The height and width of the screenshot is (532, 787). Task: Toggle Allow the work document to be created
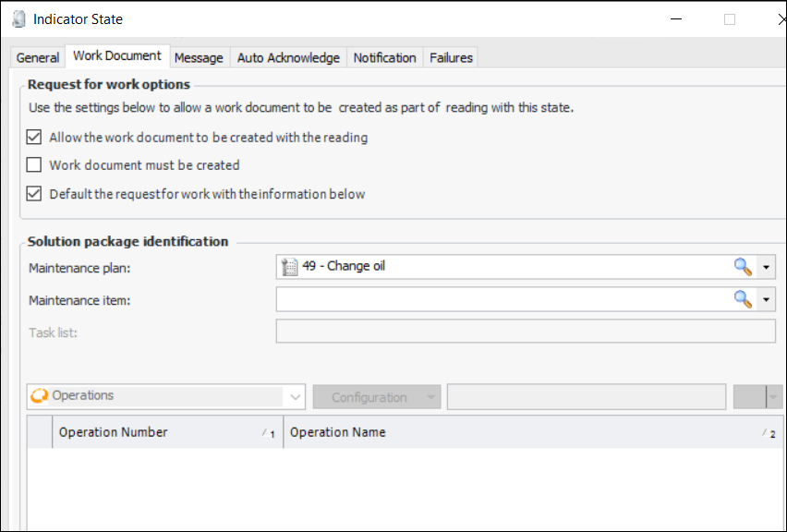34,138
